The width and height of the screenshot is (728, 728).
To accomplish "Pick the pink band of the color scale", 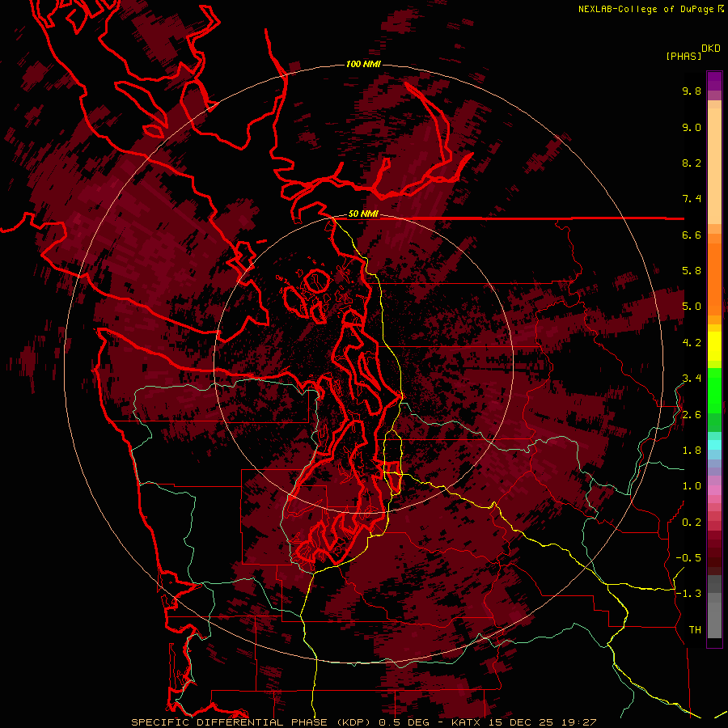I will (x=714, y=490).
